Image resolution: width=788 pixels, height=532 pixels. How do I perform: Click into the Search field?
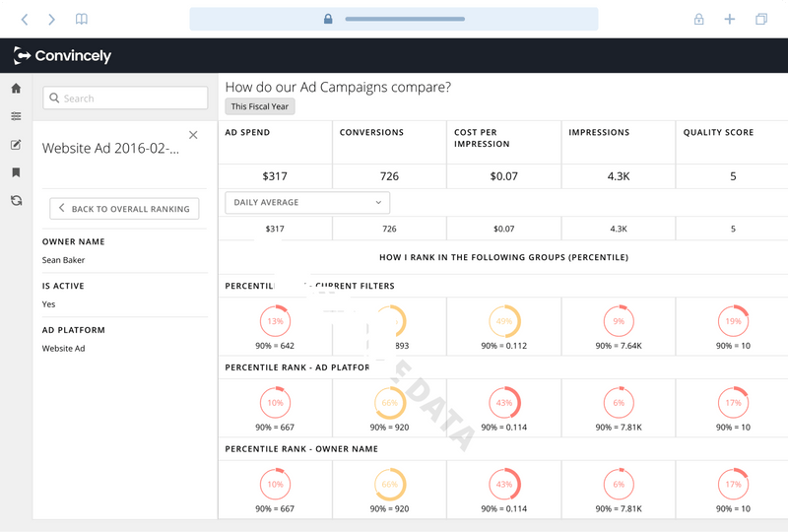(x=125, y=98)
